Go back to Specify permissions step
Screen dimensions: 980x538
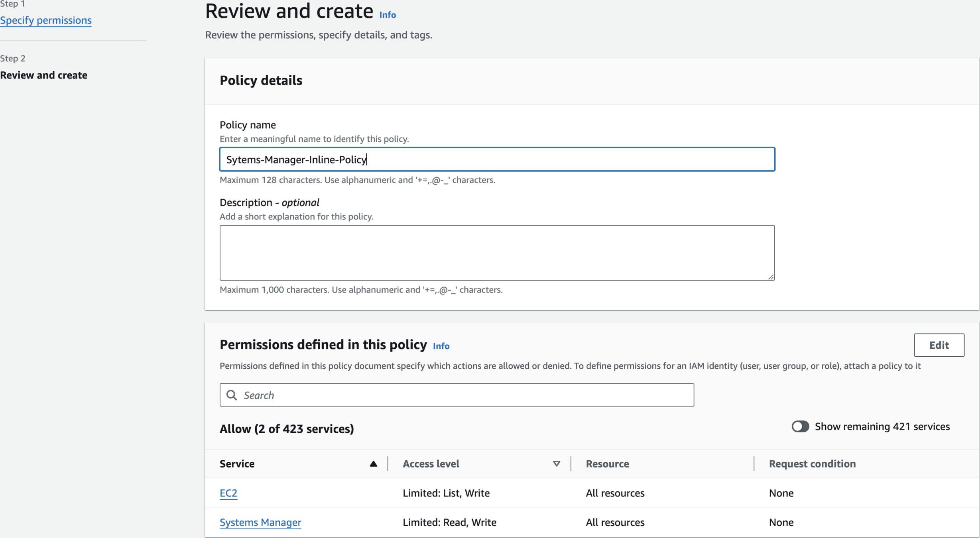46,20
